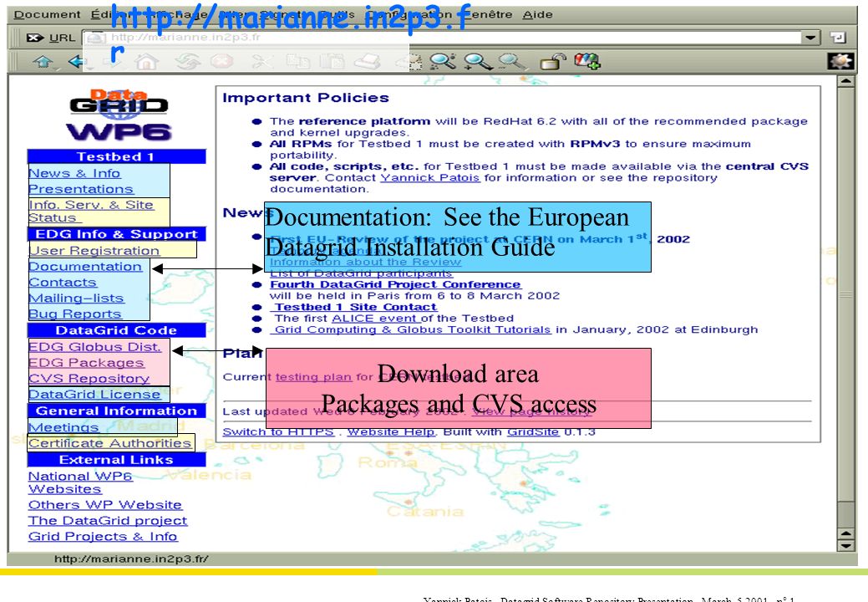Open the Find magnifier tool
This screenshot has width=868, height=602.
443,61
